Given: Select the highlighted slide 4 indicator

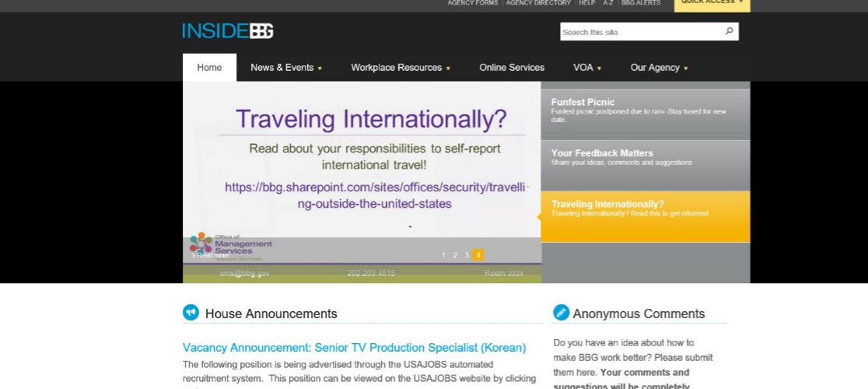Looking at the screenshot, I should click(478, 255).
